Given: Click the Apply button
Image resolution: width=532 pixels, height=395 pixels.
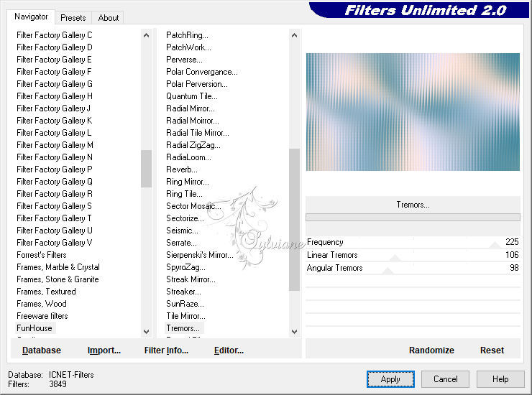Looking at the screenshot, I should [390, 379].
